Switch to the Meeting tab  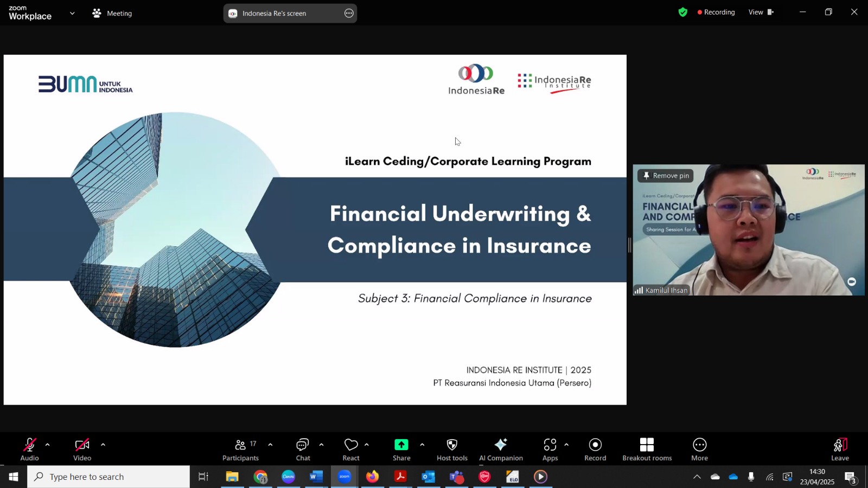112,13
